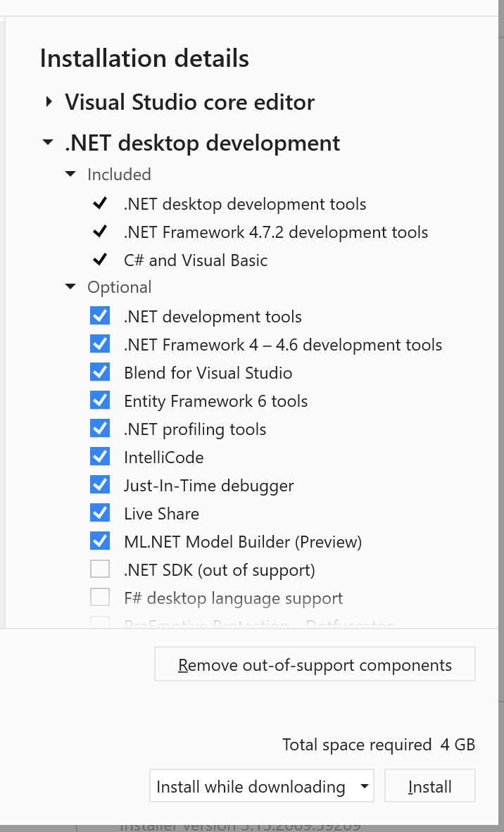Collapse the Included components group

tap(70, 174)
